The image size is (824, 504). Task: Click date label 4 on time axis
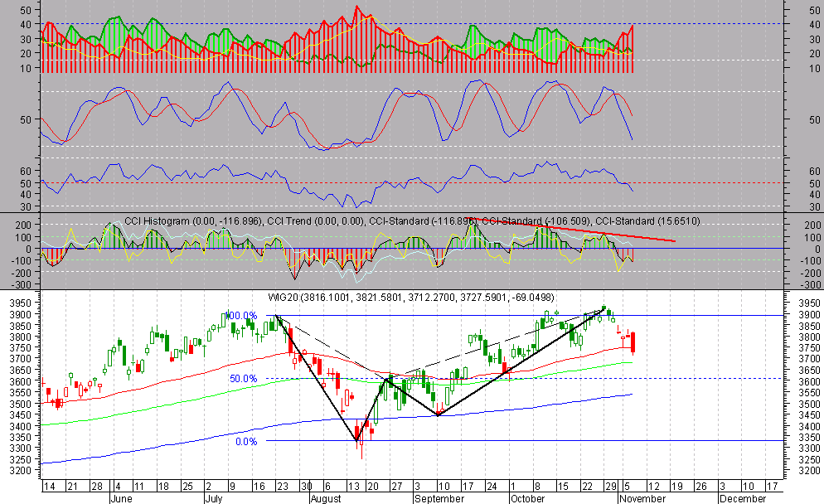[x=117, y=486]
